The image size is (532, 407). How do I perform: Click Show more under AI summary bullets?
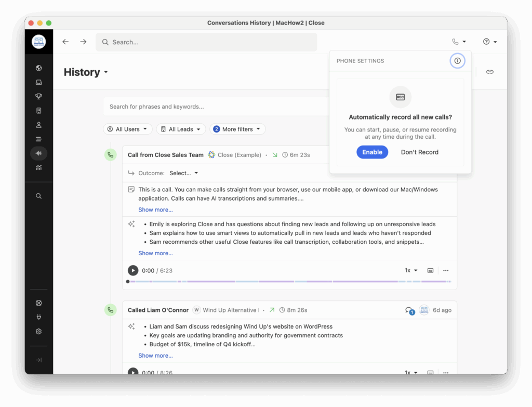(155, 253)
